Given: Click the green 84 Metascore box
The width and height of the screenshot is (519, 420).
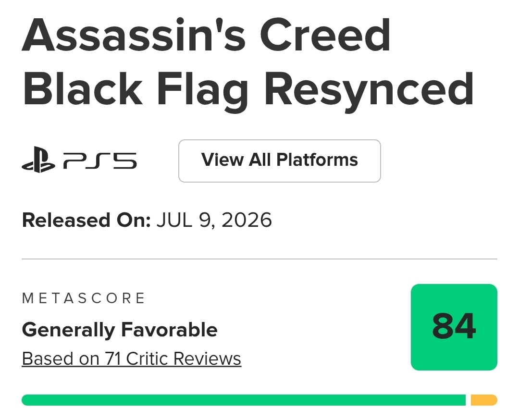Looking at the screenshot, I should coord(454,327).
